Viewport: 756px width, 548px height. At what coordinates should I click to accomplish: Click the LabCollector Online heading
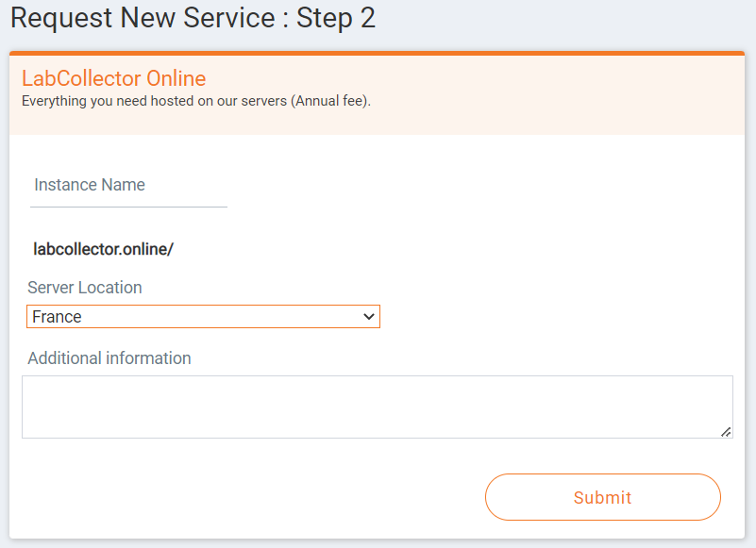(x=114, y=78)
